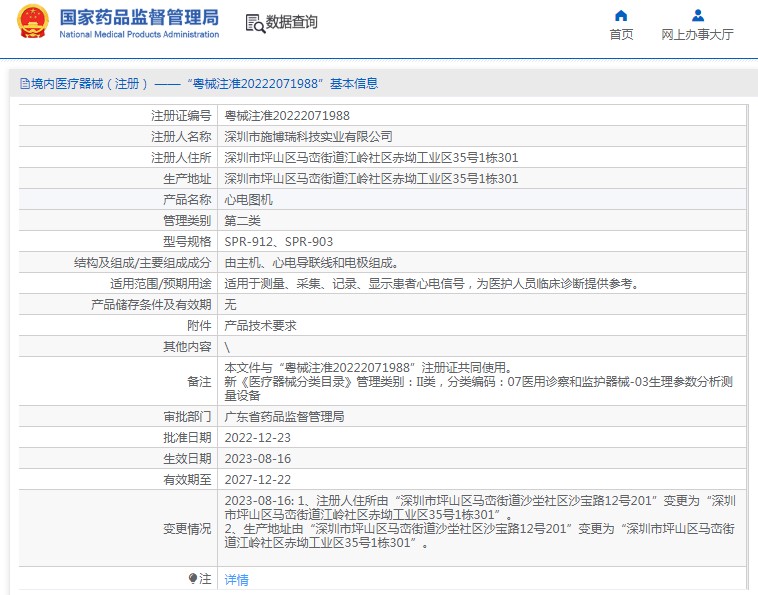Select 由主机、心电导联线和电极组成 text

click(312, 263)
